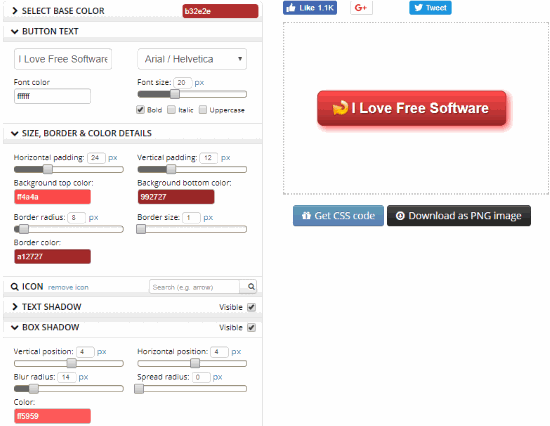
Task: Click the Get CSS code button
Action: (x=338, y=215)
